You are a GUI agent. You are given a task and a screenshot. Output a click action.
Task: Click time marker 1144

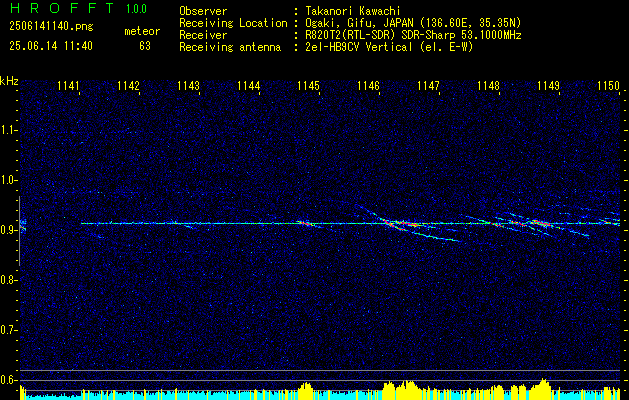248,86
